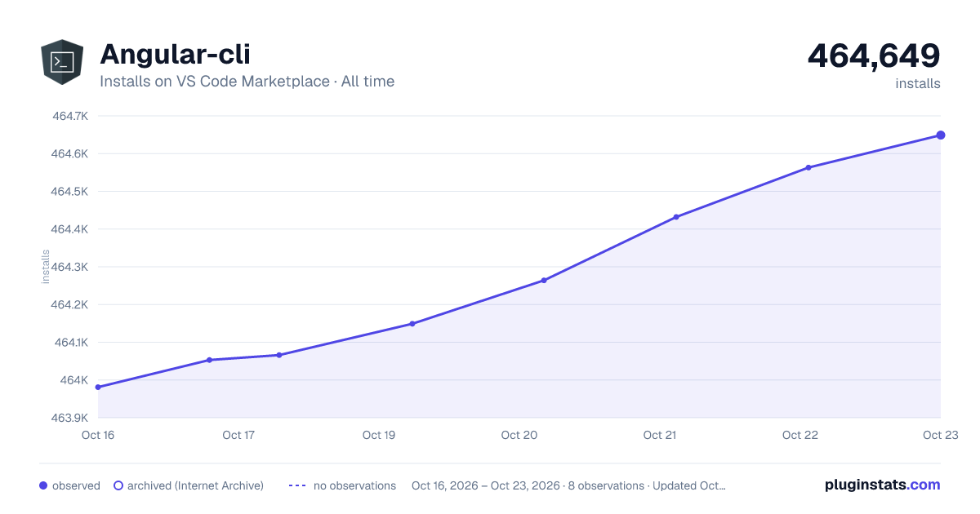Click the 464,649 installs total

coord(874,55)
